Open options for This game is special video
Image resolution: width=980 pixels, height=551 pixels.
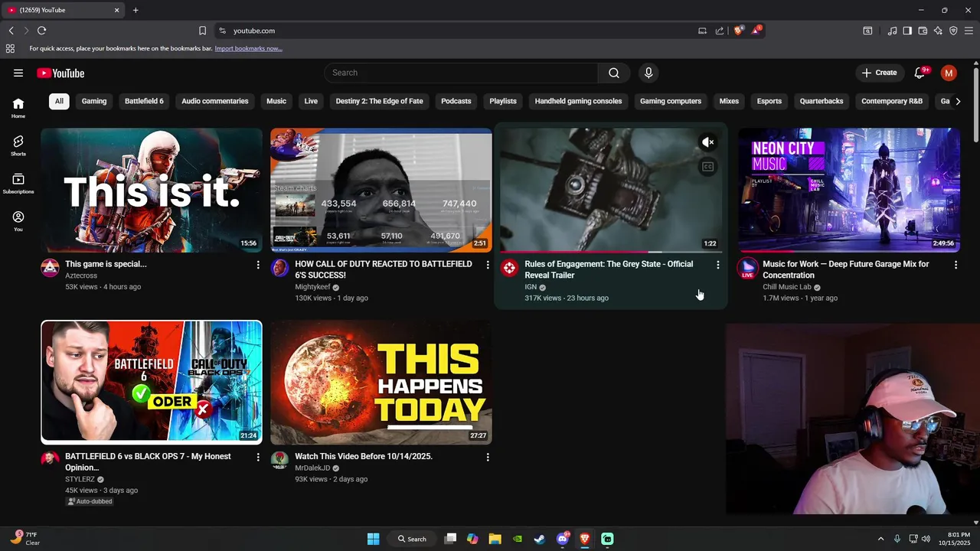(258, 265)
